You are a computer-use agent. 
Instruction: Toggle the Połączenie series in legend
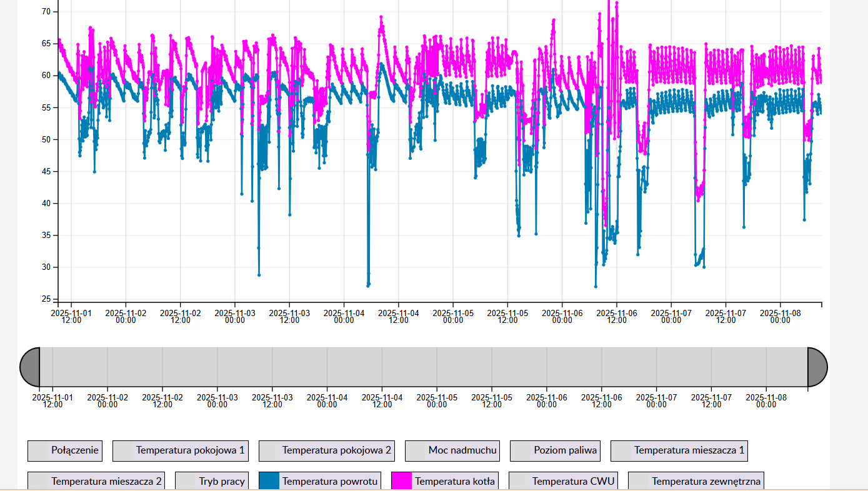64,450
